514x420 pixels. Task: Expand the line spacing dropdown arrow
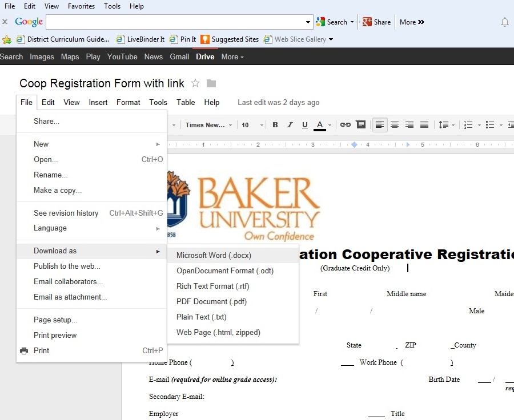[x=453, y=125]
